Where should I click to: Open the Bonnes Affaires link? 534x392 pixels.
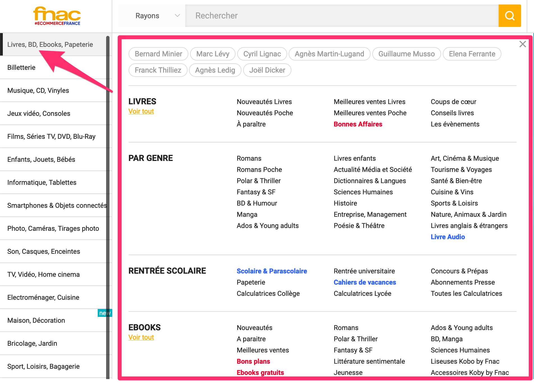click(358, 124)
